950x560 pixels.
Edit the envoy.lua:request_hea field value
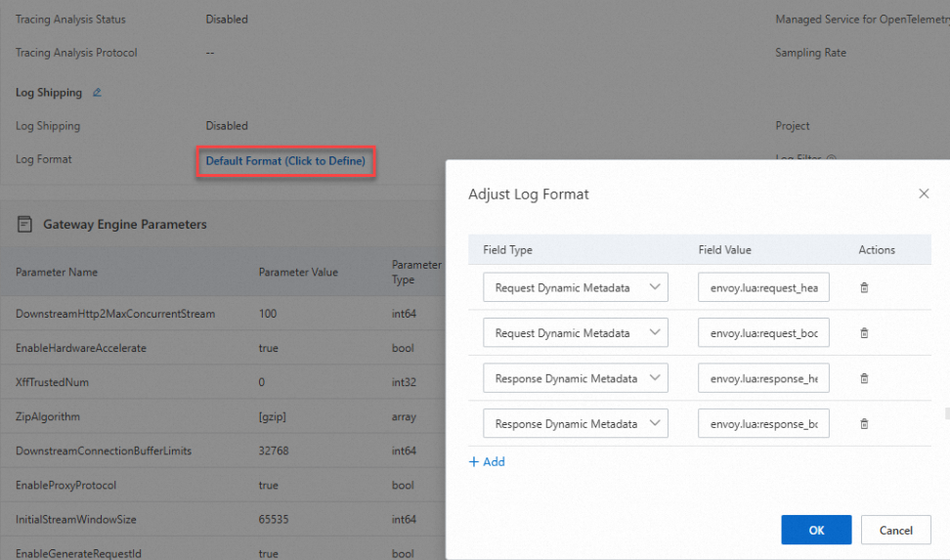click(763, 288)
